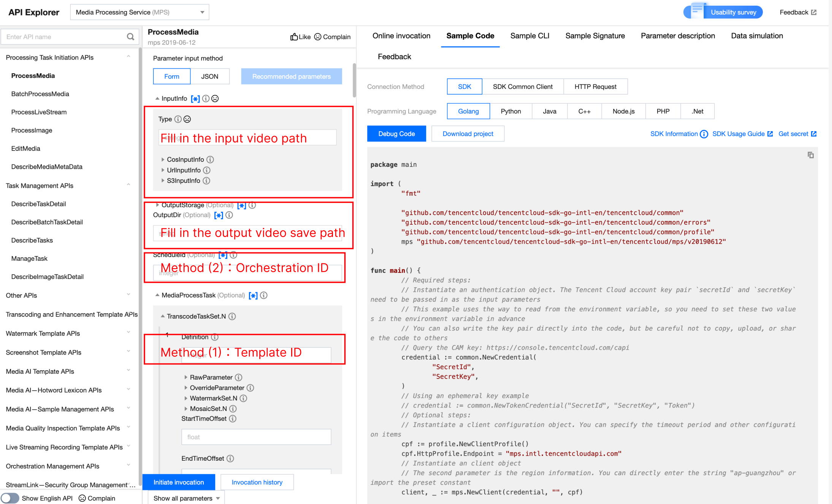Click info icon next to CosInputInfo

click(x=210, y=160)
